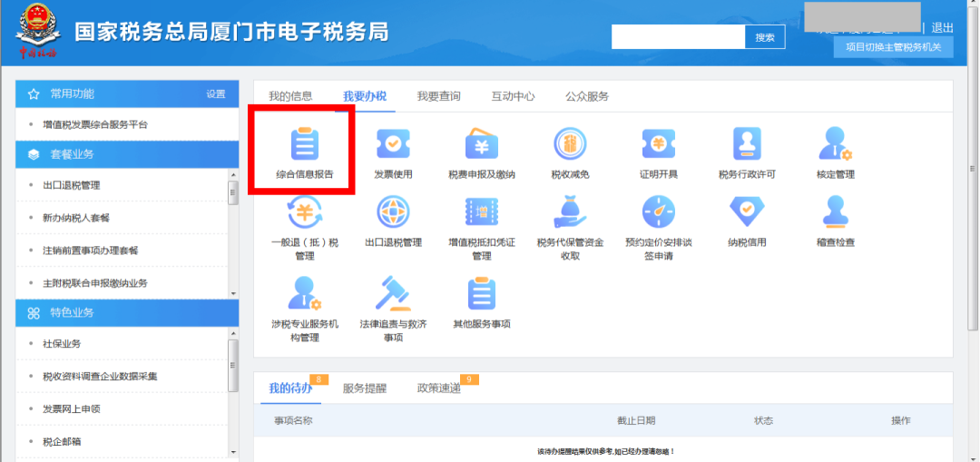Click the 套餐业务 section header
This screenshot has width=980, height=462.
127,154
